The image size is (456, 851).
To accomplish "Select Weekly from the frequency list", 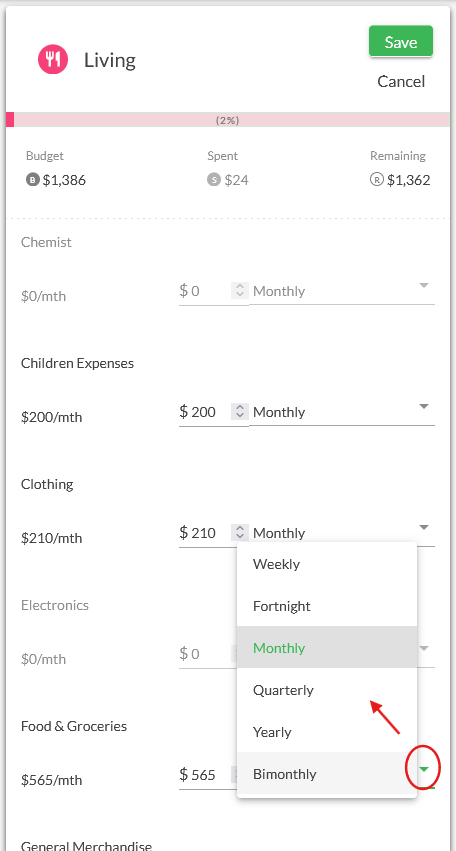I will [x=327, y=564].
